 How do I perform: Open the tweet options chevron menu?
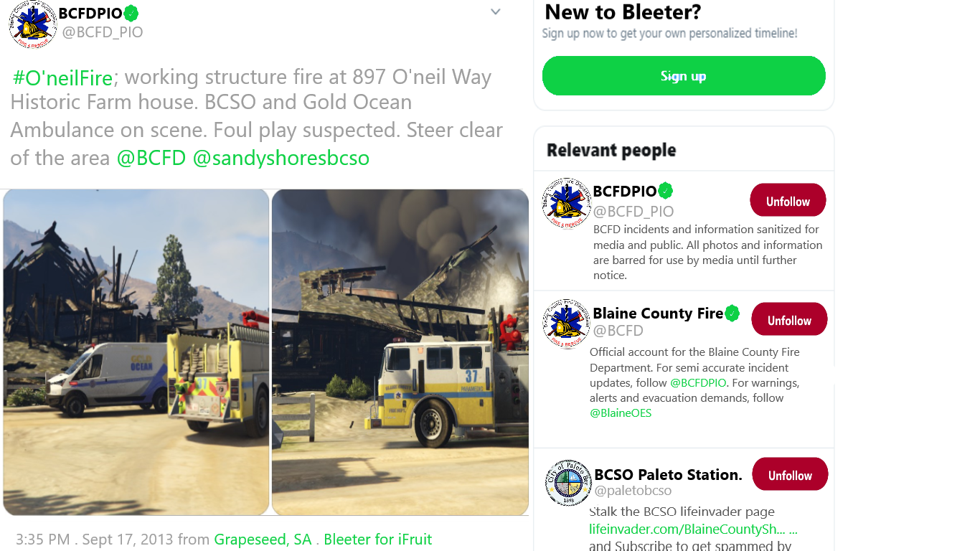495,11
